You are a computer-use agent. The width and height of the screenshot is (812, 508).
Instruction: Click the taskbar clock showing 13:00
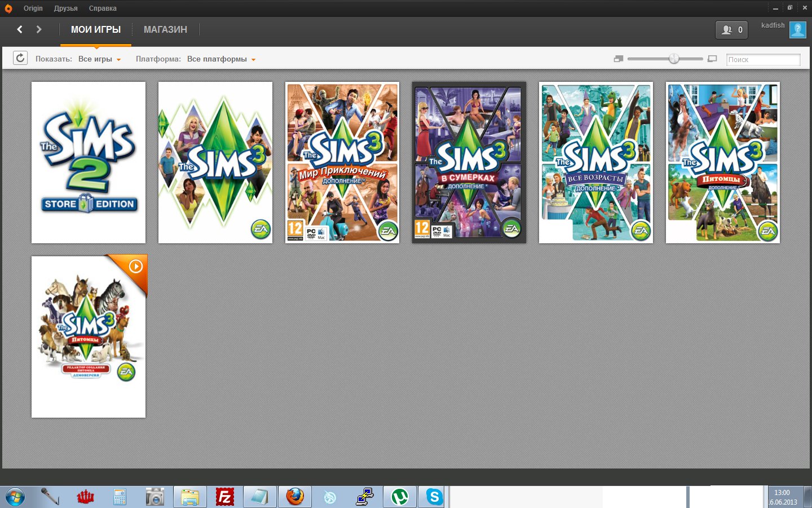pyautogui.click(x=783, y=497)
